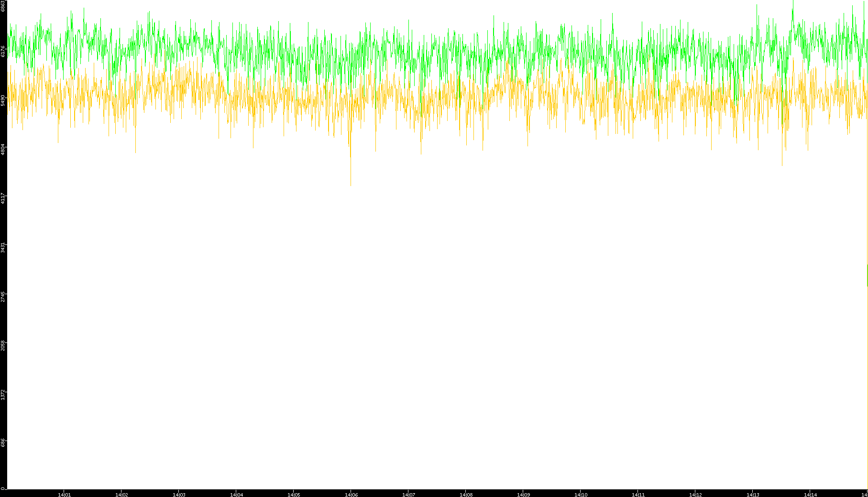Click the 14:14 time marker
The width and height of the screenshot is (868, 497).
point(810,495)
